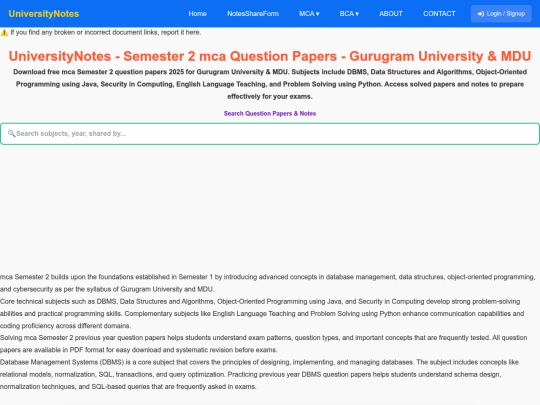The height and width of the screenshot is (405, 540).
Task: Click the paragraph starting 'Database Management Systems (DBMS)'
Action: tap(260, 374)
